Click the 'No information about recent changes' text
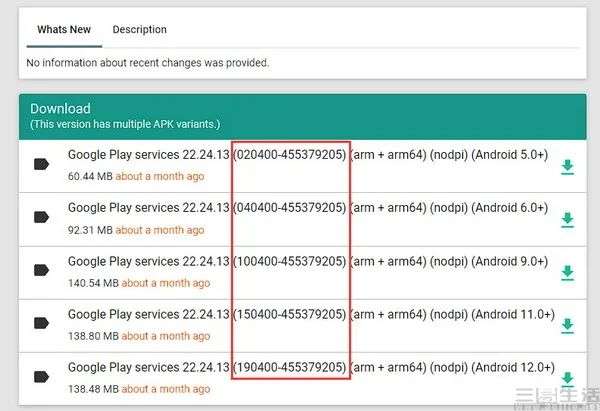The image size is (600, 411). (x=148, y=62)
